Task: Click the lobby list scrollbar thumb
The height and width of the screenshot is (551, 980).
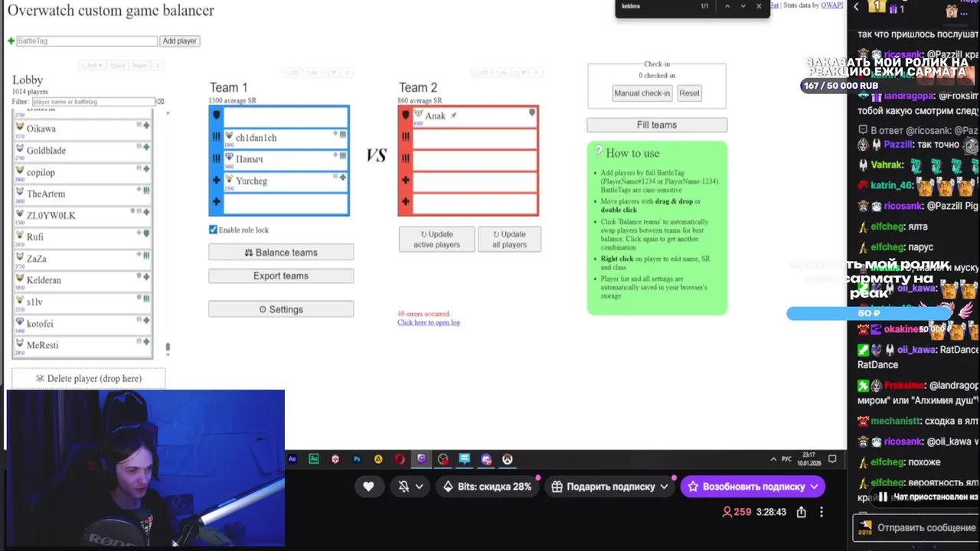Action: (x=168, y=348)
